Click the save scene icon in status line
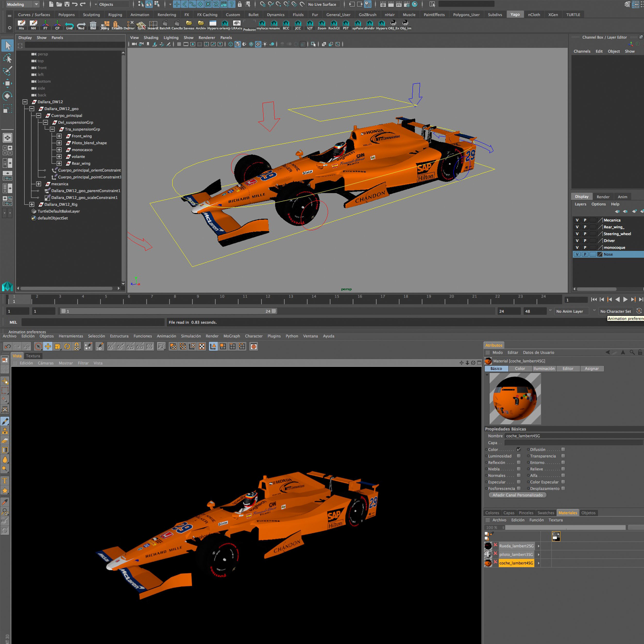644x644 pixels. (67, 4)
